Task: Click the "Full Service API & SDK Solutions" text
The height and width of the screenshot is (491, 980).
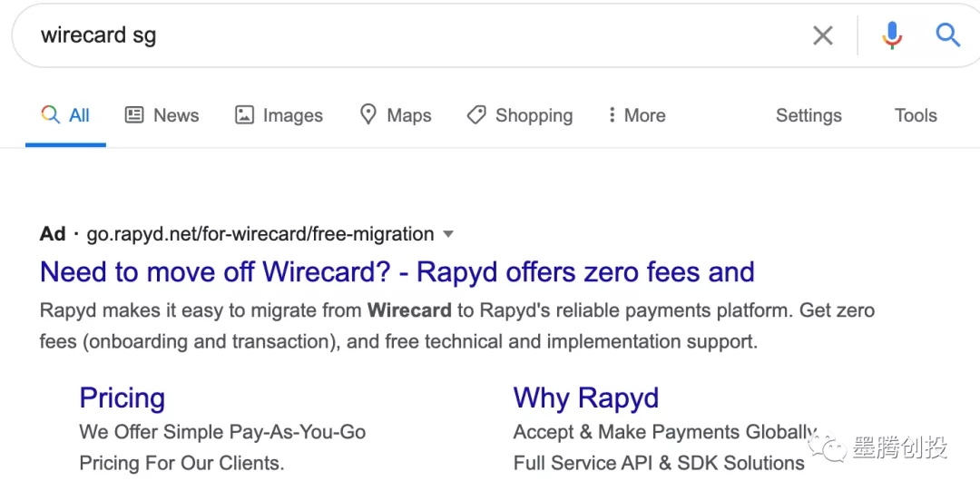Action: [x=659, y=463]
